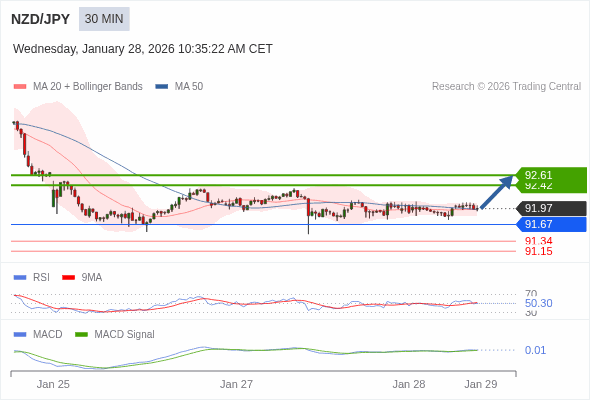
Task: Click the MA 20 + Bollinger Bands legend swatch
Action: pyautogui.click(x=20, y=87)
